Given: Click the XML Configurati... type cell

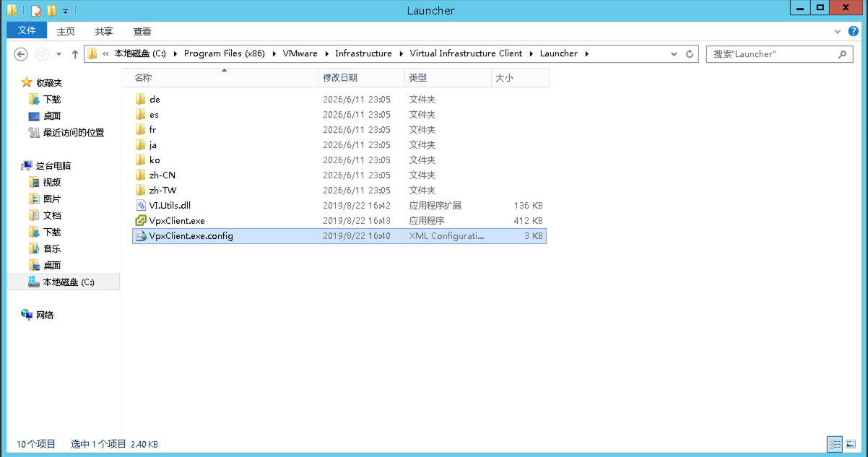Looking at the screenshot, I should [447, 236].
